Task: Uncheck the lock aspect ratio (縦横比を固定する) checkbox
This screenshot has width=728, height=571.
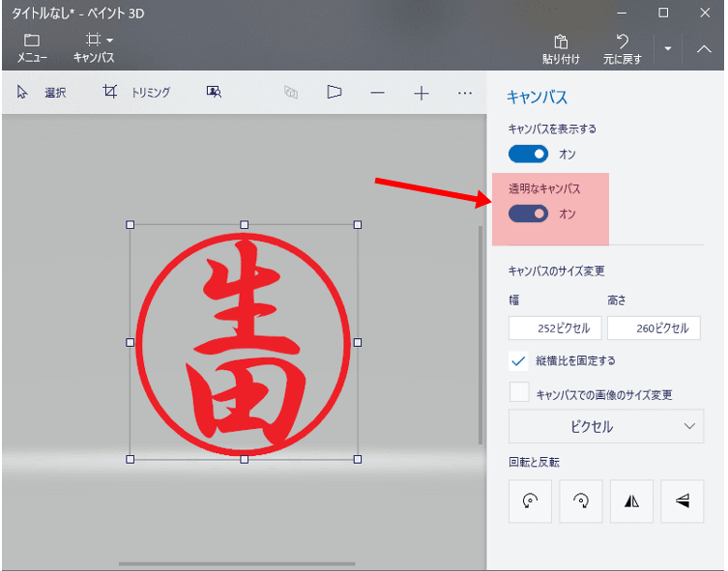Action: pyautogui.click(x=519, y=360)
